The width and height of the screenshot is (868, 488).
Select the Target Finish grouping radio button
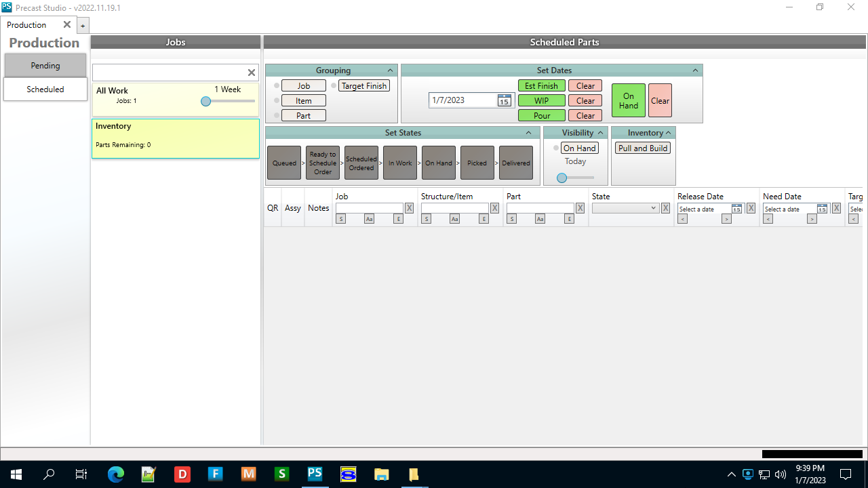click(334, 86)
